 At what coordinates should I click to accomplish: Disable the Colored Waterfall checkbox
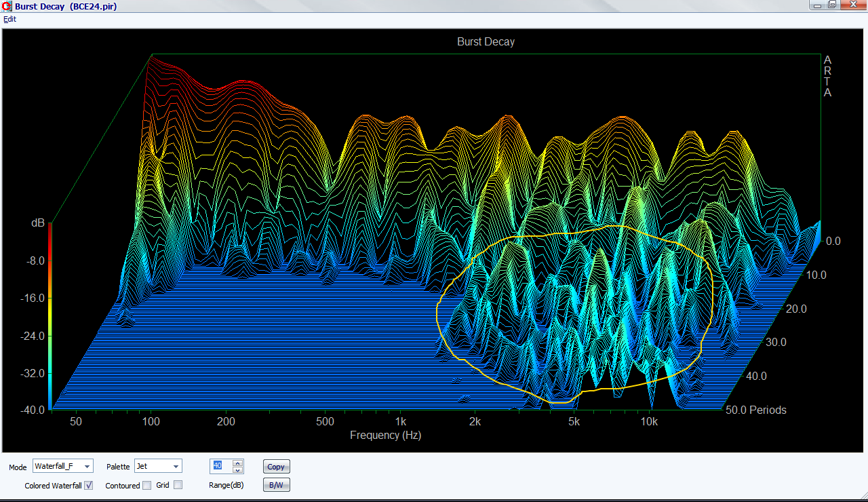(89, 485)
